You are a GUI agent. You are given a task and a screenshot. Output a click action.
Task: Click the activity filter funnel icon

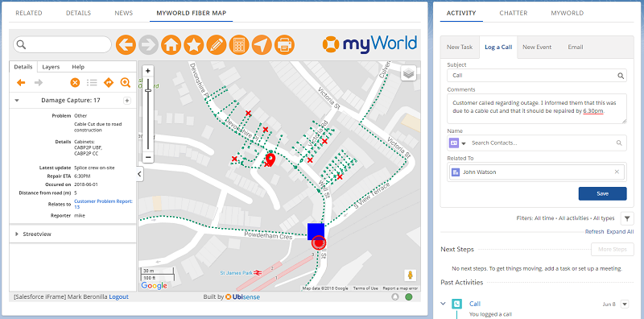(x=627, y=218)
